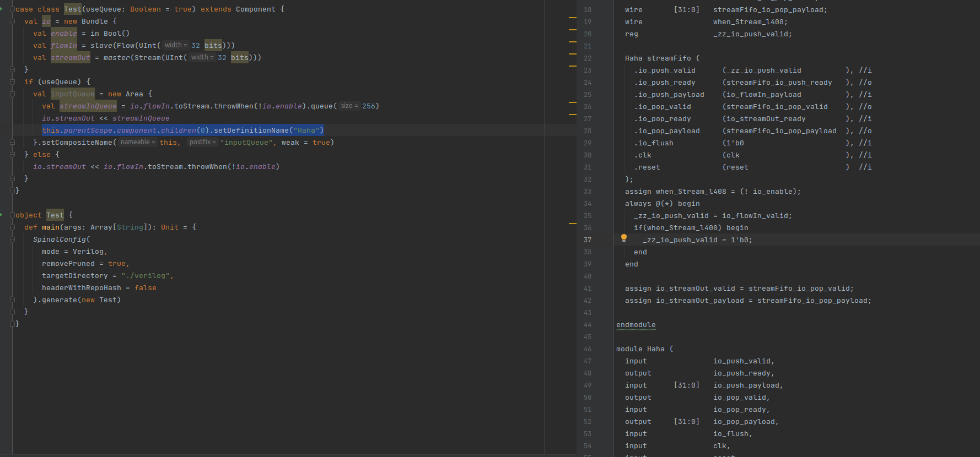Click the queue size value 256
This screenshot has height=457, width=980.
click(369, 106)
